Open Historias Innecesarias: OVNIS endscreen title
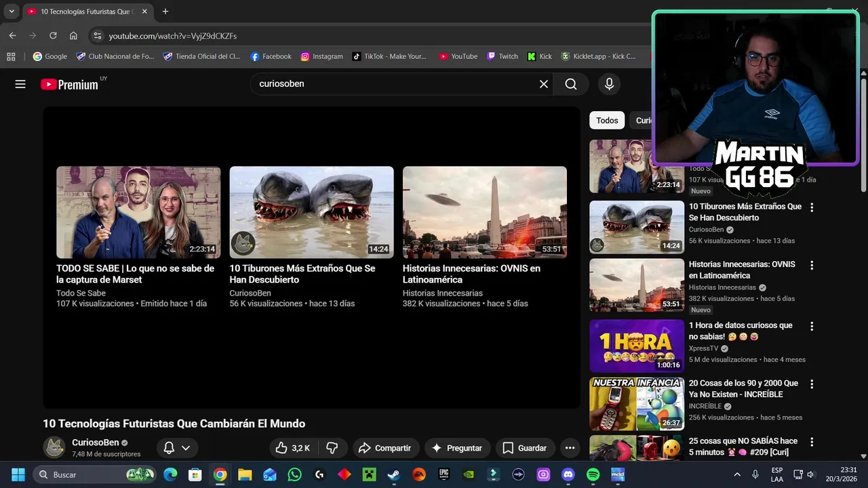Screen dimensions: 868x488 [472, 274]
